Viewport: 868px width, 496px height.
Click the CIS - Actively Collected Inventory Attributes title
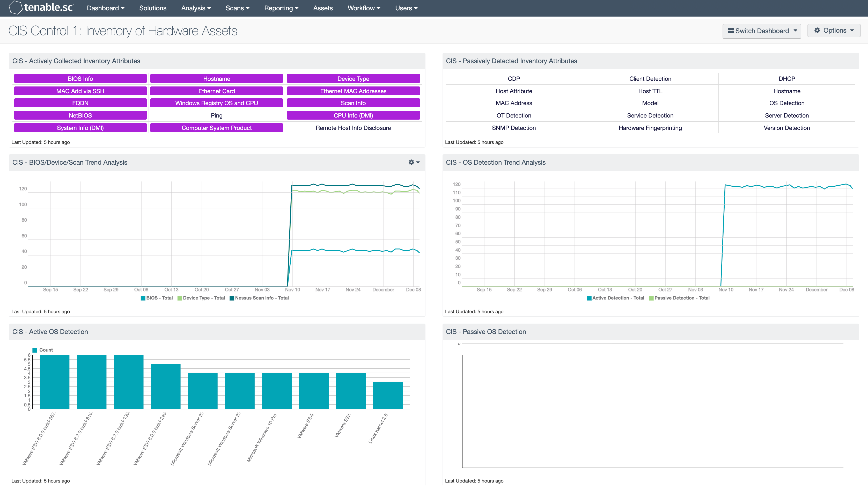(x=76, y=61)
